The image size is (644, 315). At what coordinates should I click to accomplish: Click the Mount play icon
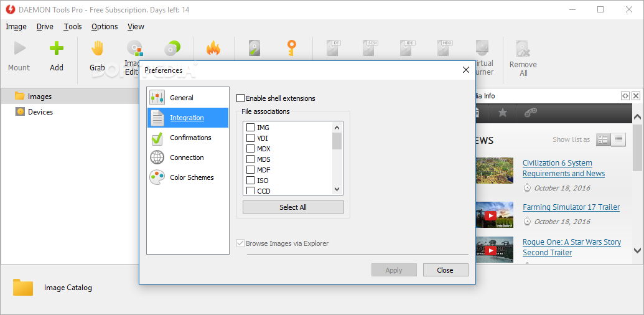[x=19, y=49]
